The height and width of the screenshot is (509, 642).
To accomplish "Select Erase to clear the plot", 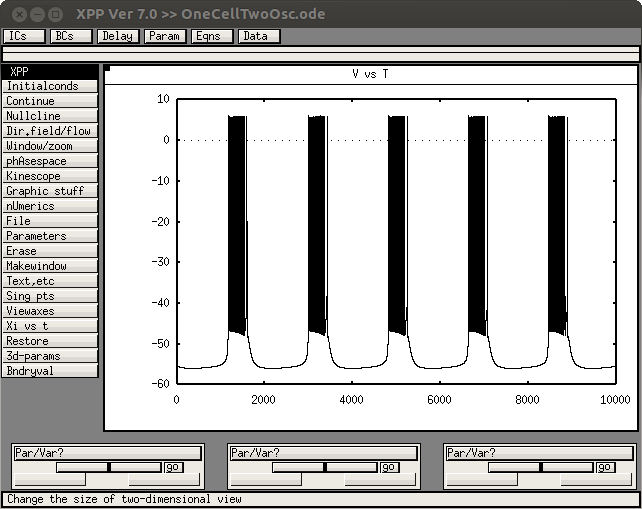I will 50,251.
